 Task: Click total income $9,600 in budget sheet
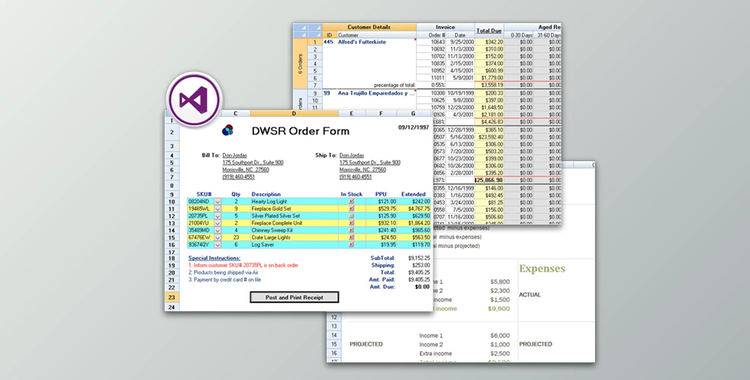[499, 309]
